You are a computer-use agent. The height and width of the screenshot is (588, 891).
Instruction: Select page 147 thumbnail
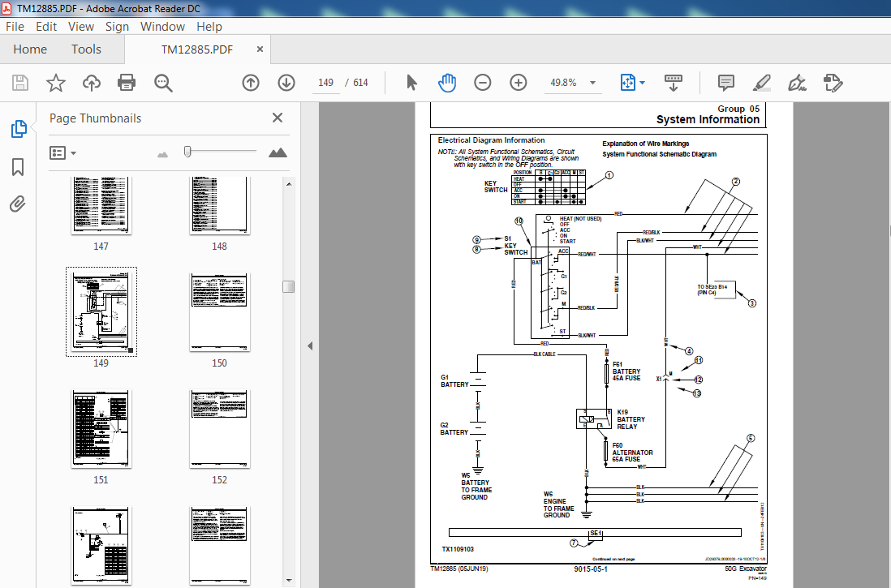101,205
